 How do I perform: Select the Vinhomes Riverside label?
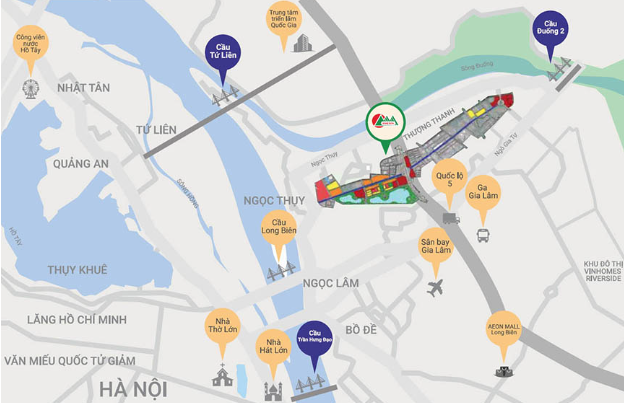pyautogui.click(x=603, y=271)
